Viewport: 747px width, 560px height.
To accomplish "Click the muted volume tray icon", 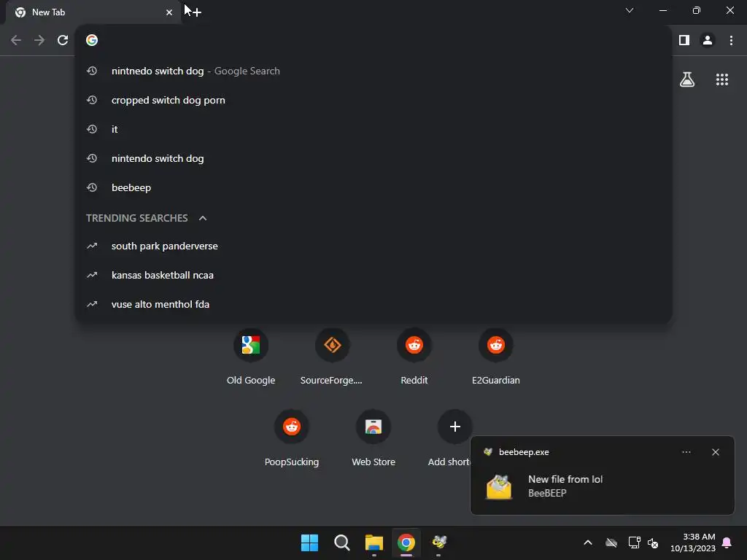I will pos(653,542).
